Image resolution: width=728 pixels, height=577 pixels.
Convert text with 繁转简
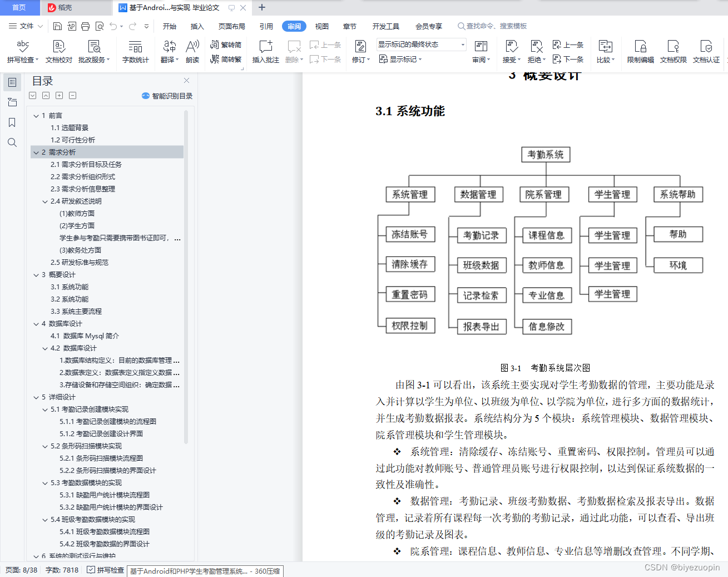(x=226, y=45)
